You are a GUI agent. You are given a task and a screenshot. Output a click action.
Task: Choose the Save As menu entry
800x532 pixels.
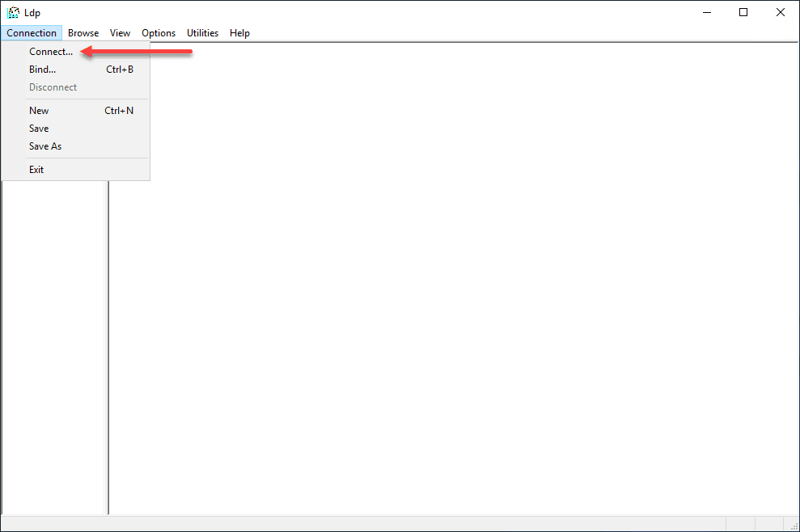(75, 146)
